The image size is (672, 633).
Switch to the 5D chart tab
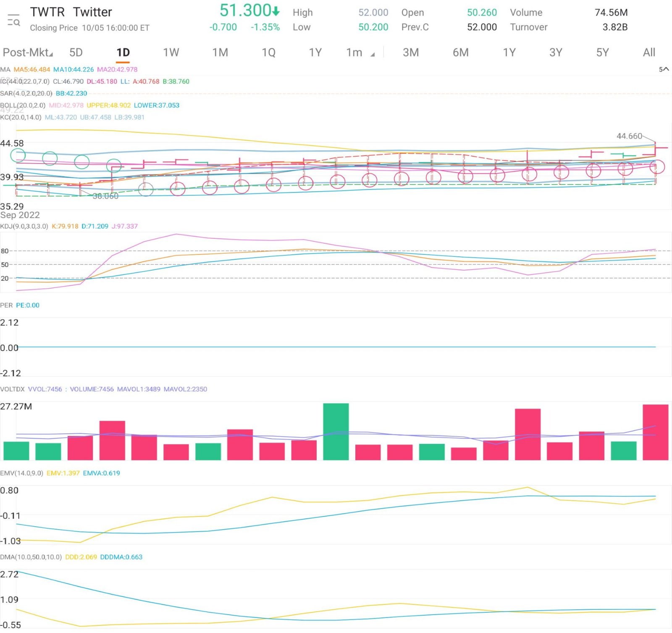click(76, 53)
